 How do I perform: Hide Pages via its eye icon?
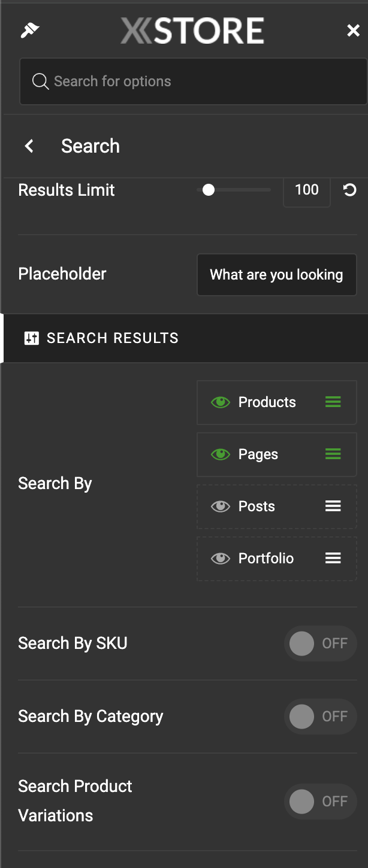pos(221,454)
